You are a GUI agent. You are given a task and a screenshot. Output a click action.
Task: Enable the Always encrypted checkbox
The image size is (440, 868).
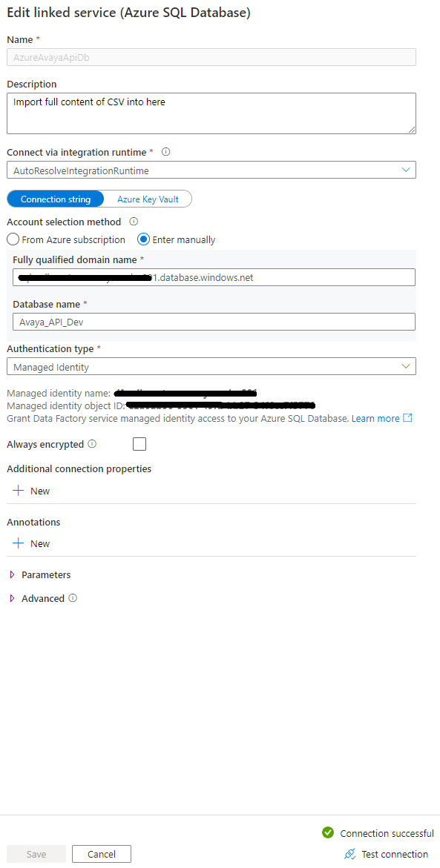pos(139,443)
